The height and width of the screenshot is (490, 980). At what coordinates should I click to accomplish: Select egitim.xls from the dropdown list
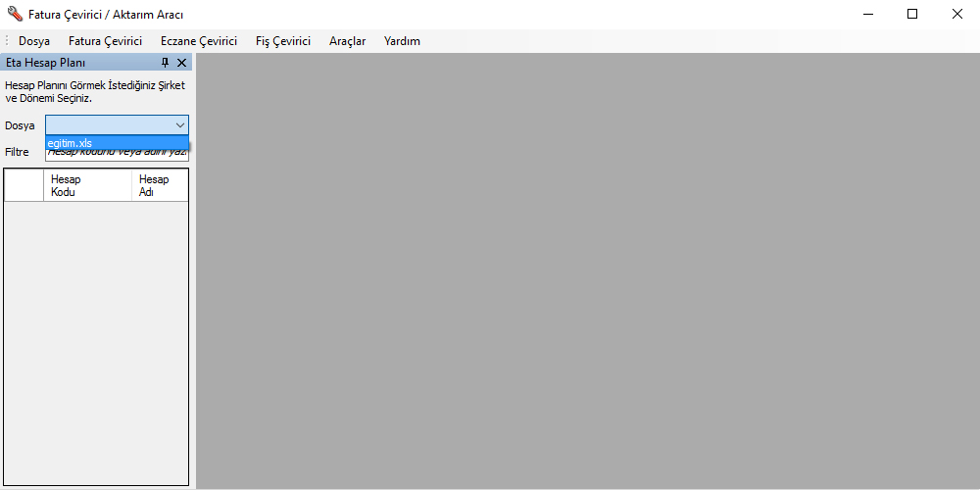click(x=117, y=143)
